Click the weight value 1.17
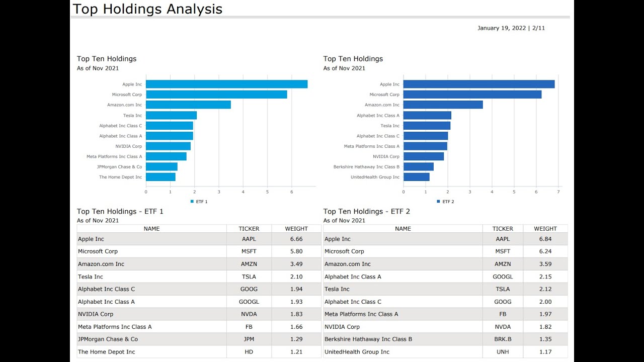The width and height of the screenshot is (644, 362). (x=545, y=352)
